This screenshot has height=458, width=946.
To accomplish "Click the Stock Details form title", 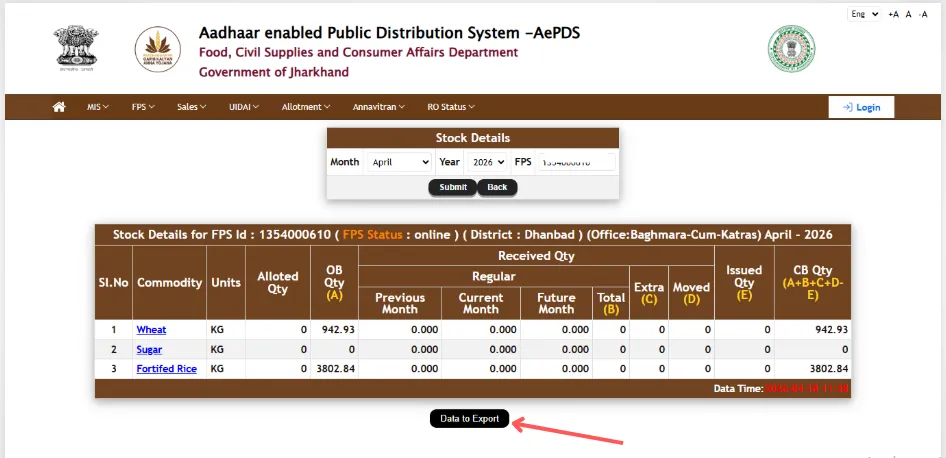I will 473,138.
